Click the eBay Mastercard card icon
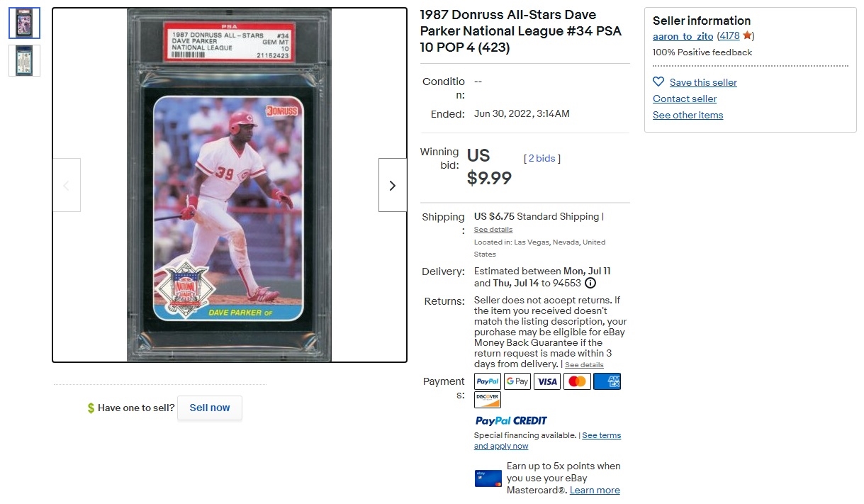Screen dimensions: 864x504 tap(488, 478)
